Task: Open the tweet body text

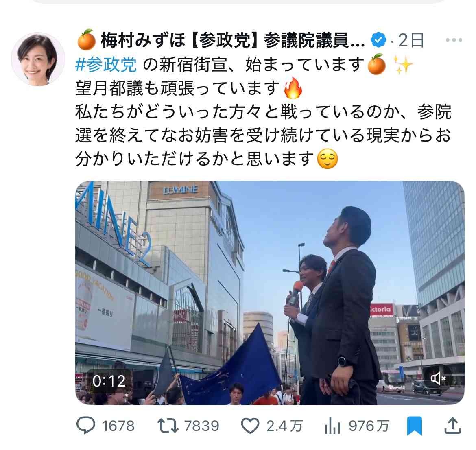Action: click(x=264, y=111)
